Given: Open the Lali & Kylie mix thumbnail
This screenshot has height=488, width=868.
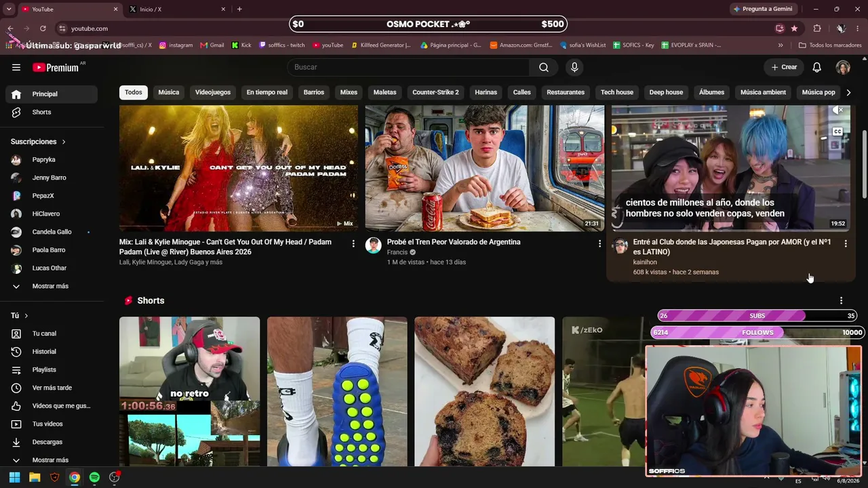Looking at the screenshot, I should (x=239, y=168).
